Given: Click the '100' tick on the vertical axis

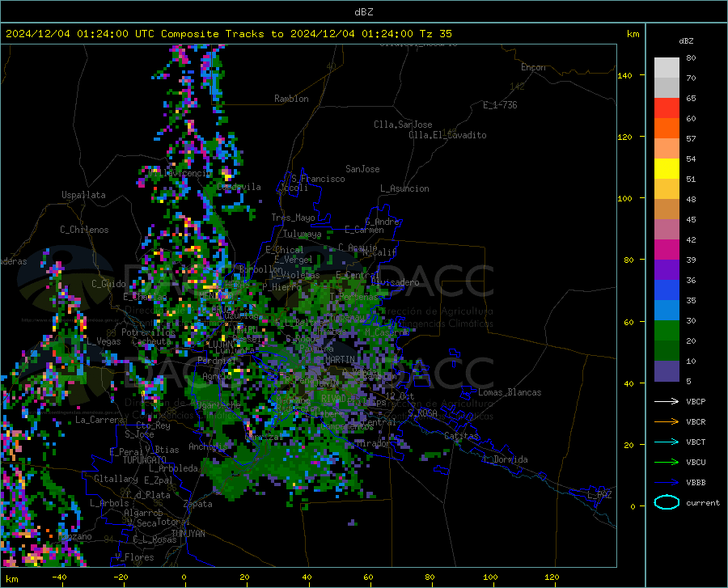Looking at the screenshot, I should [x=624, y=199].
